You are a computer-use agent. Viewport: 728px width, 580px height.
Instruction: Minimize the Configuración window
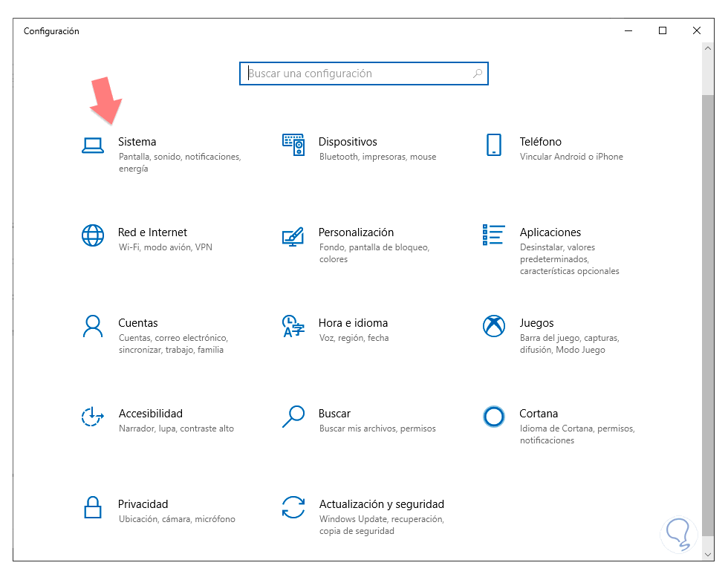(x=628, y=30)
